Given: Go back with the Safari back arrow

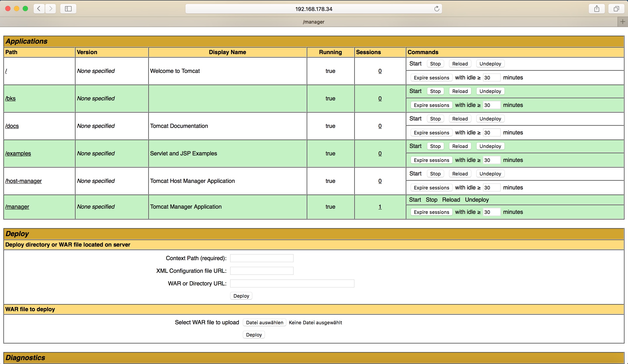Looking at the screenshot, I should click(39, 9).
